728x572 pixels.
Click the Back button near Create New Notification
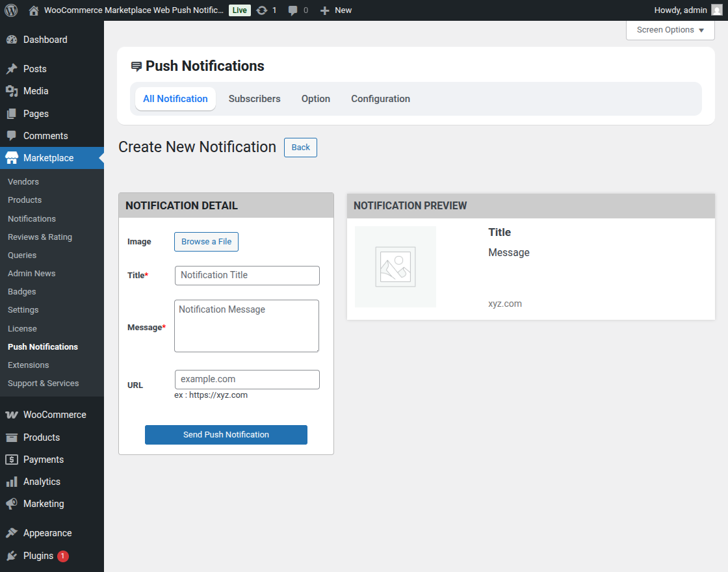tap(300, 148)
